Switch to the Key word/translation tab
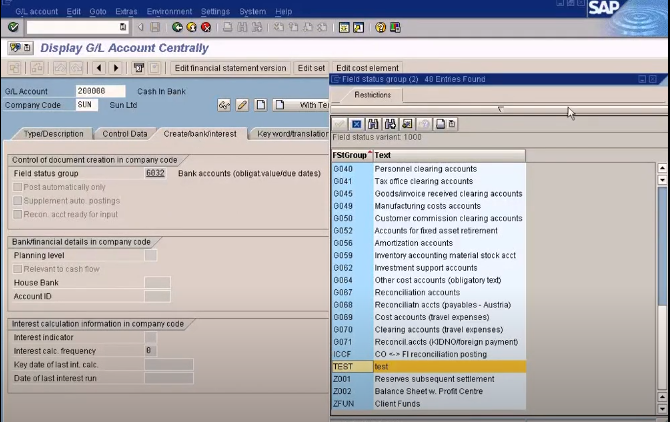 coord(292,134)
